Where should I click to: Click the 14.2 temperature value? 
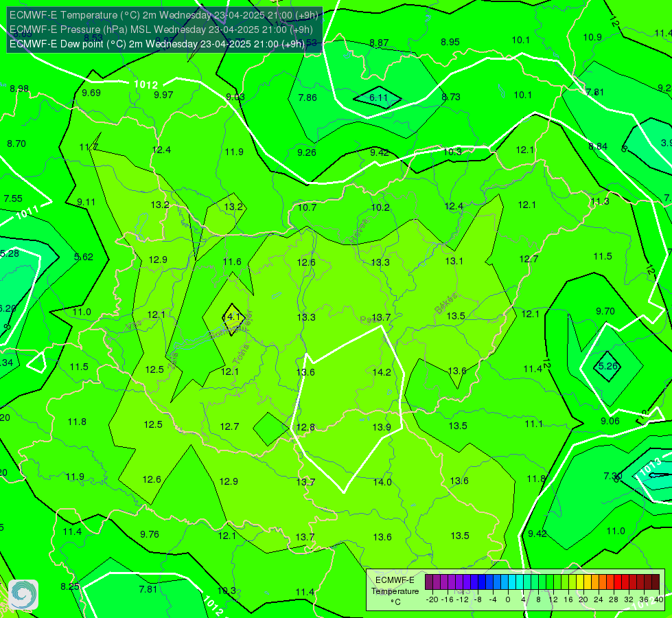(x=382, y=371)
